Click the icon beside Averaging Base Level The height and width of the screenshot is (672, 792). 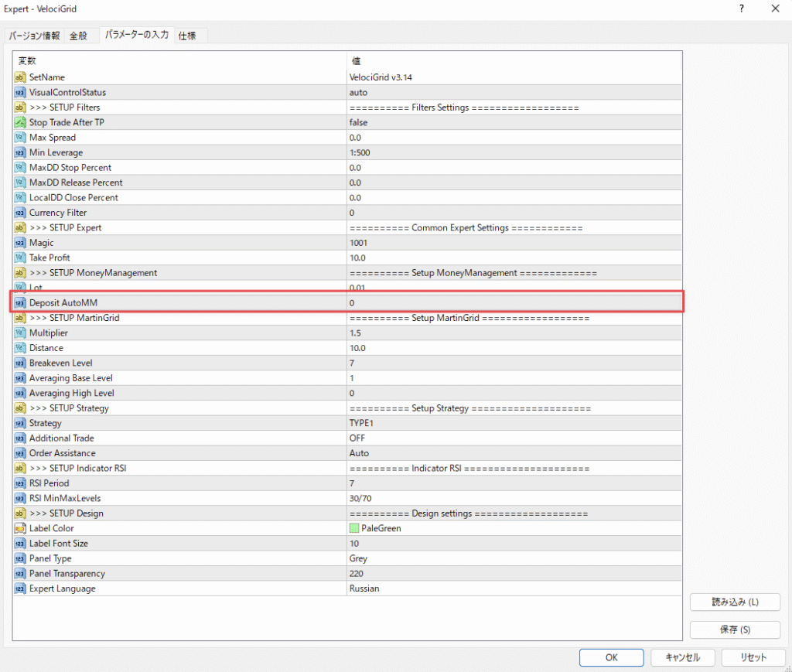point(19,378)
